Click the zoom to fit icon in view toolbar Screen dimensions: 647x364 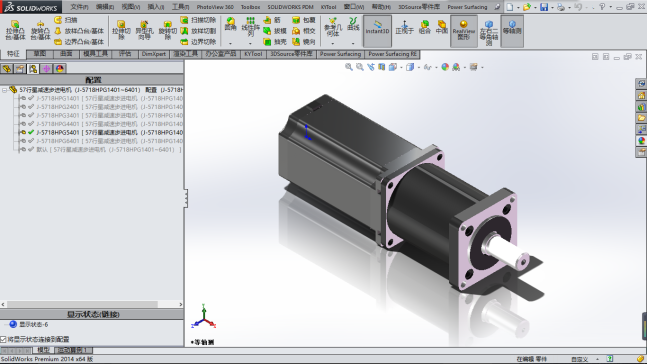[x=349, y=67]
